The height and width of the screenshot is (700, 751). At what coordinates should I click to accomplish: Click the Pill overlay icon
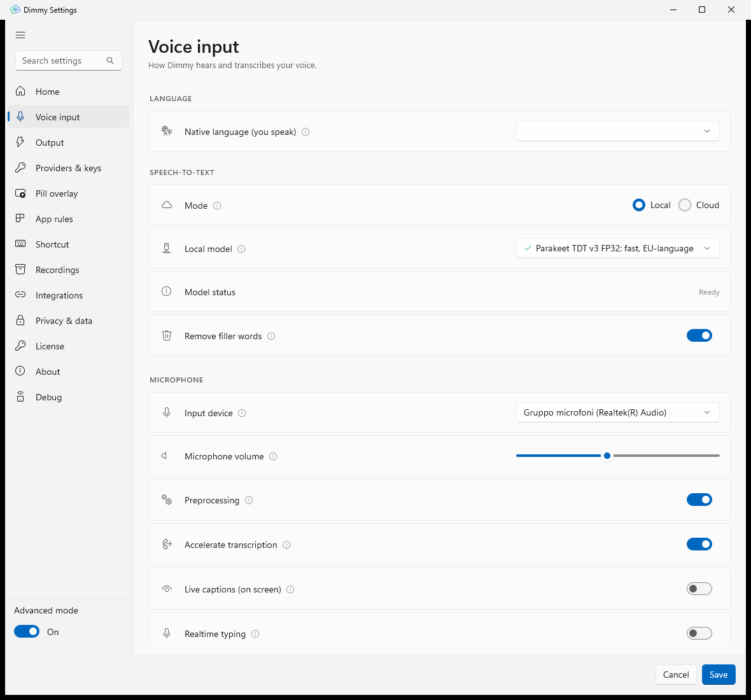[x=20, y=193]
